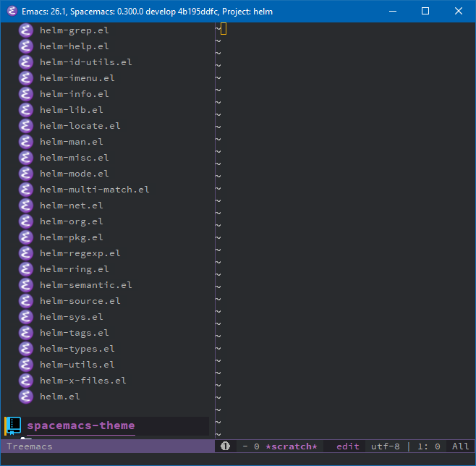
Task: Select helm-id-utils.el in the tree
Action: point(86,62)
